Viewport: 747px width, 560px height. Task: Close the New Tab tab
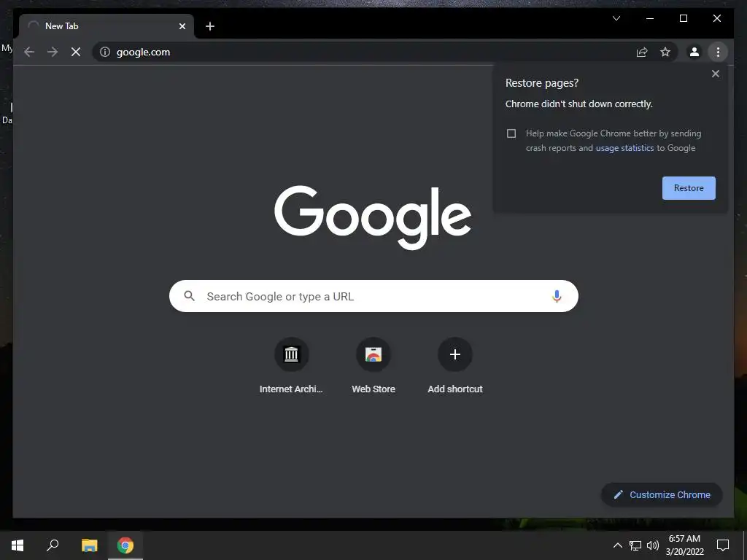(x=182, y=26)
